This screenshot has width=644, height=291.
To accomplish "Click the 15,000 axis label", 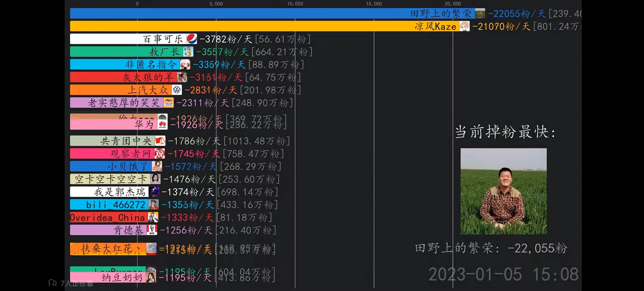I will pyautogui.click(x=374, y=4).
